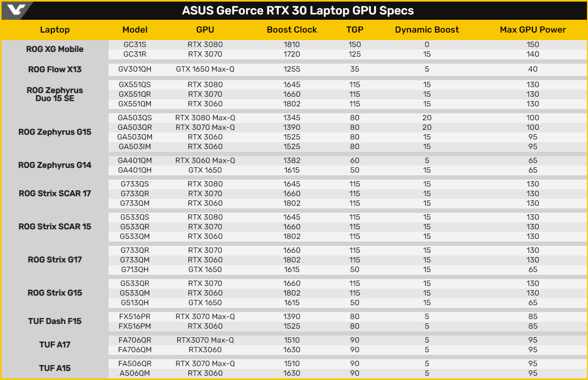The height and width of the screenshot is (380, 588).
Task: Click boost clock value 1382
Action: 292,160
